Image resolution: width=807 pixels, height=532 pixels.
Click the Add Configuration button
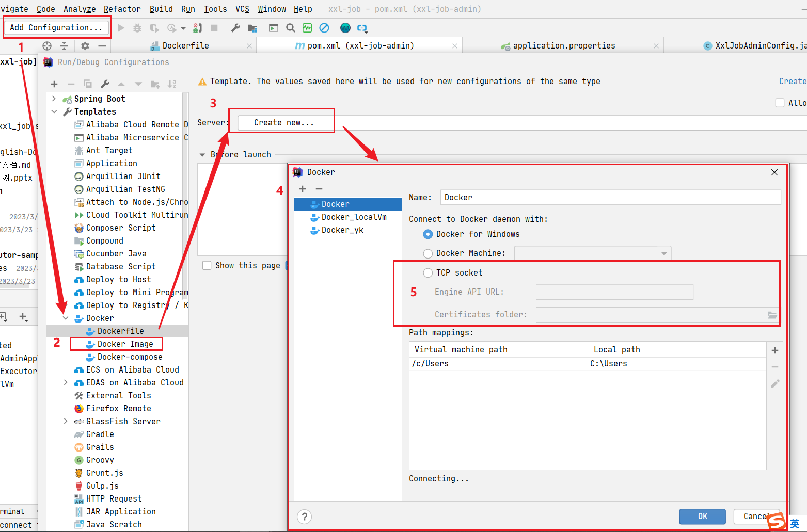pos(57,27)
